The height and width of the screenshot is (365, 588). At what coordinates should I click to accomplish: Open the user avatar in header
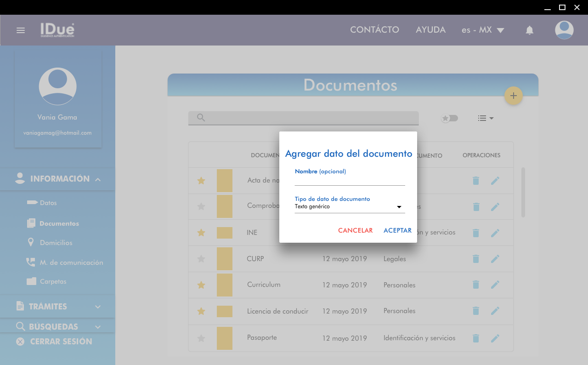(x=564, y=30)
